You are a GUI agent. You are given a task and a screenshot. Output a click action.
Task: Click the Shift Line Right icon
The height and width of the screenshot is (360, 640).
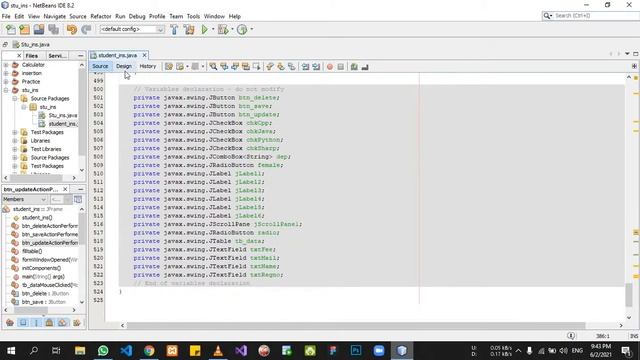pos(316,67)
